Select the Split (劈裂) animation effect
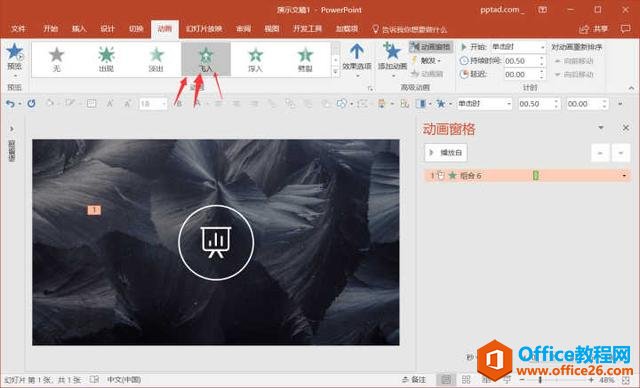640x388 pixels. (305, 59)
